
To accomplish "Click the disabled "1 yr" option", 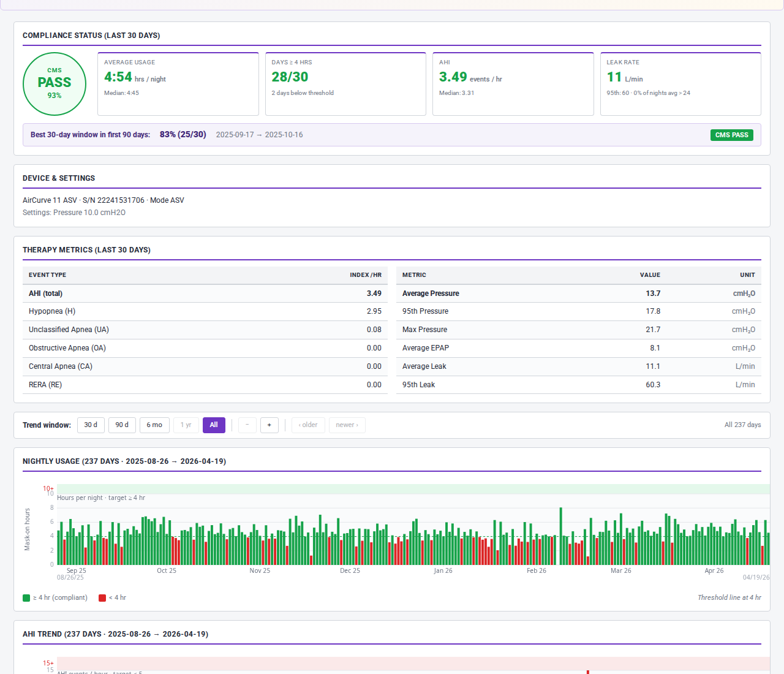I will point(186,425).
